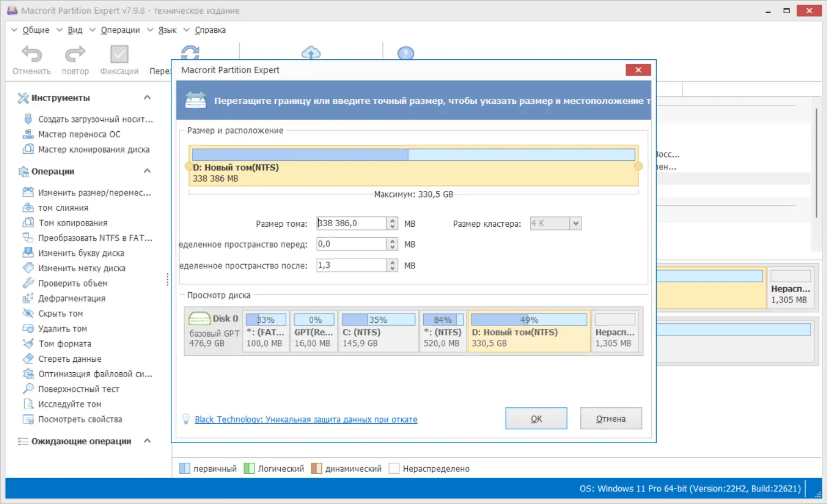Click the Исследуйте том icon
Viewport: 827px width, 504px height.
coord(28,404)
